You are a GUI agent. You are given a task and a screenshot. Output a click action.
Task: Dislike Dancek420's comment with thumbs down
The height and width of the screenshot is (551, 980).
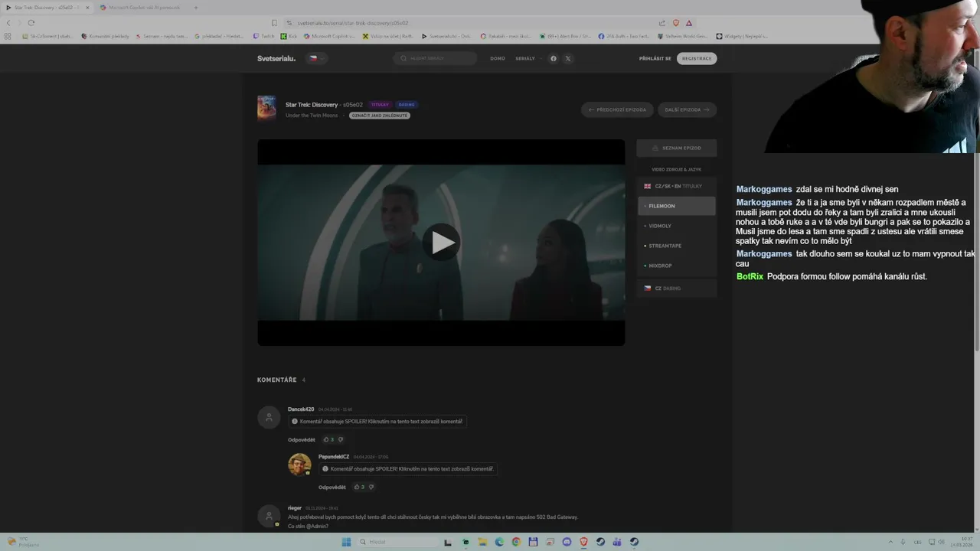(x=341, y=439)
